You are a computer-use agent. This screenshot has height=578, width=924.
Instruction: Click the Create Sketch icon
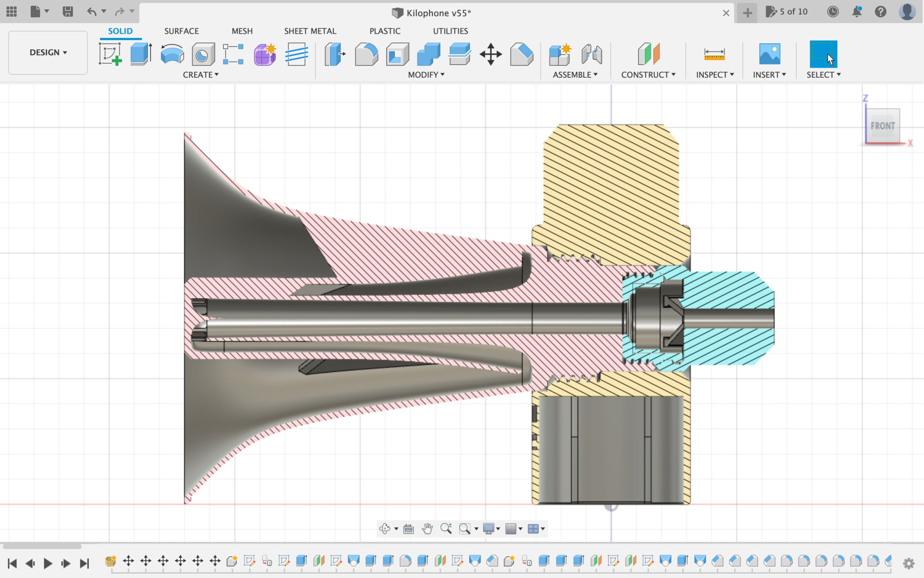[x=110, y=54]
